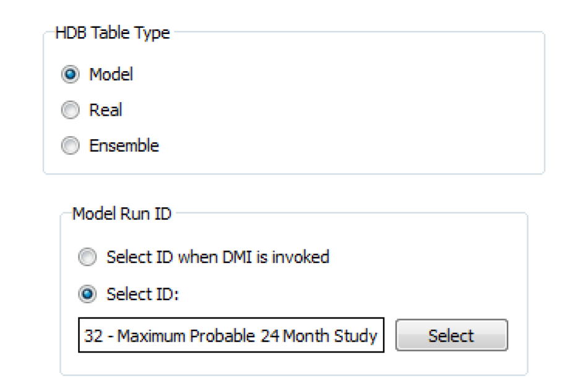Pick the Select ID: radio option
Image resolution: width=588 pixels, height=391 pixels.
tap(88, 294)
